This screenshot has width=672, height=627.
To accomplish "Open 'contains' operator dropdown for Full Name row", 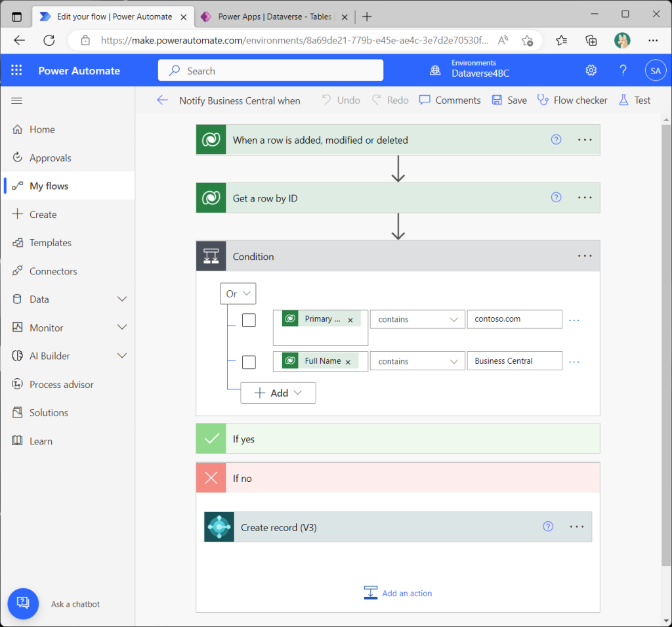I will 417,361.
